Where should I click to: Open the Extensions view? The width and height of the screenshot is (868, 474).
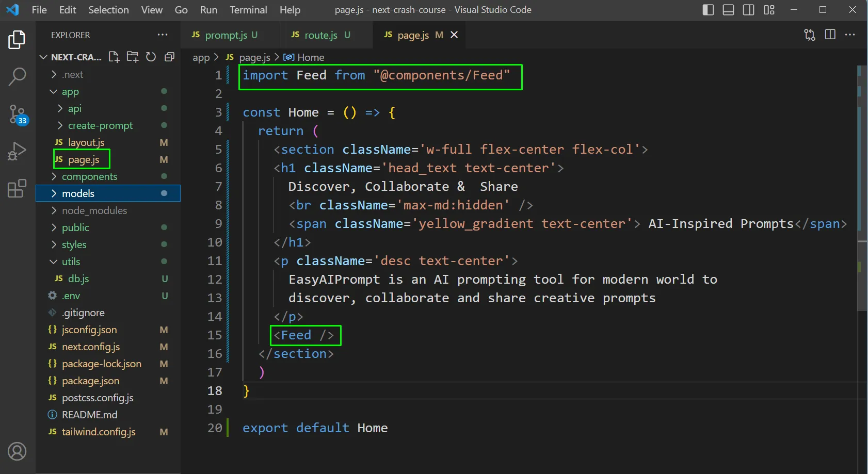click(x=17, y=188)
